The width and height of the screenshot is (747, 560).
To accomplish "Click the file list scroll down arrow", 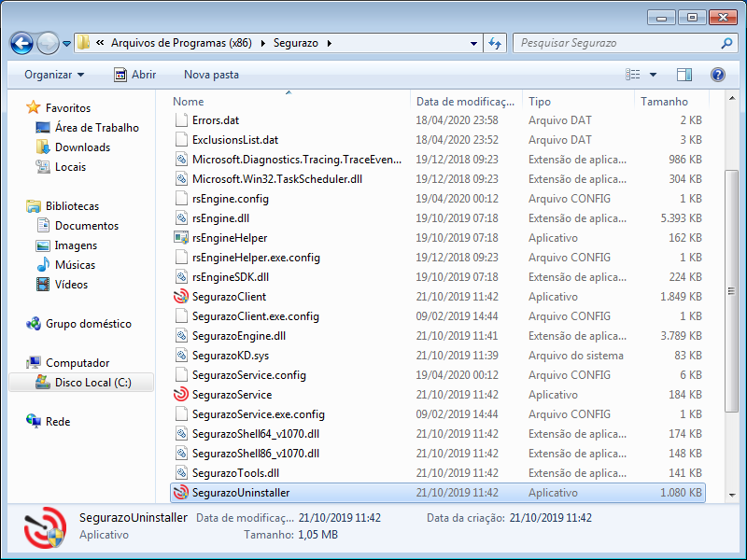I will tap(732, 496).
